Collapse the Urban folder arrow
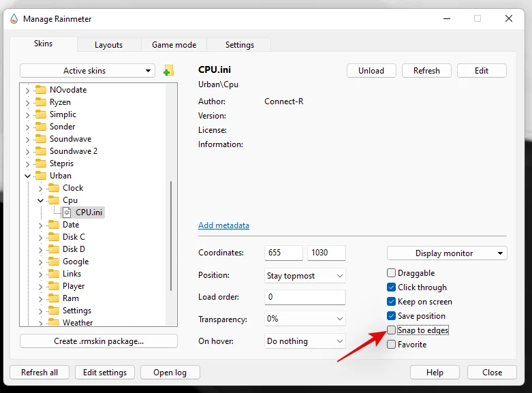The height and width of the screenshot is (393, 532). [x=27, y=176]
